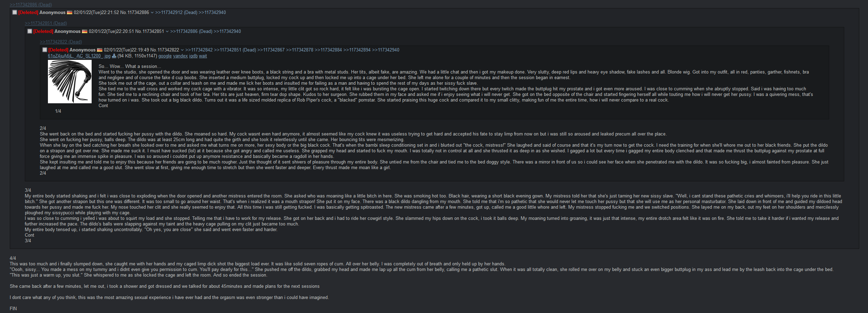This screenshot has height=313, width=868.
Task: Click the German flag icon on post No.117342822
Action: [100, 50]
